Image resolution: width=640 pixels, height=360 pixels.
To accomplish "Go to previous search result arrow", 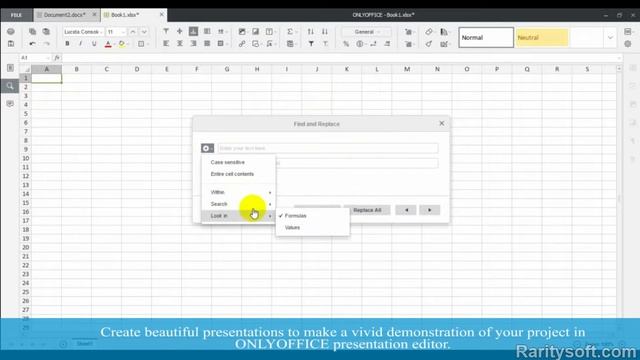I will tap(406, 210).
